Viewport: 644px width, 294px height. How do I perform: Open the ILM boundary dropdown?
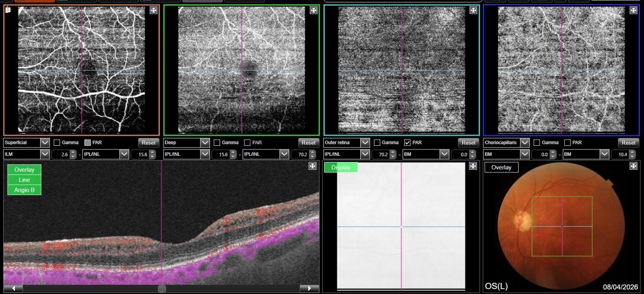[45, 154]
